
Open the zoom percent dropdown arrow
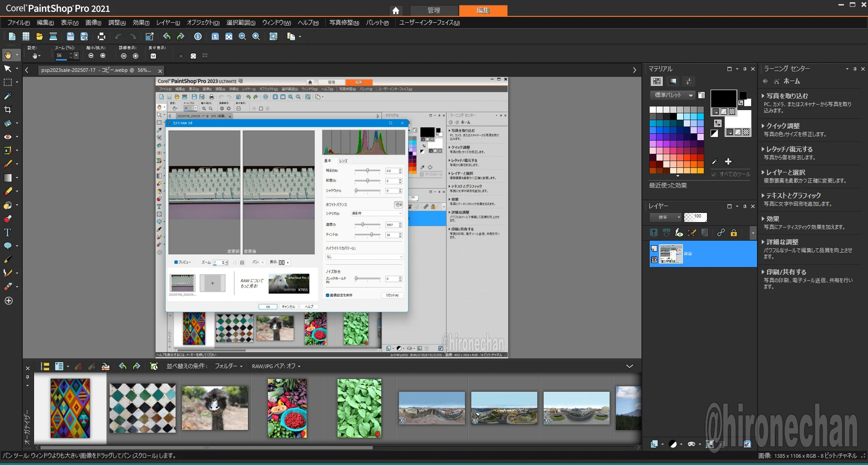(76, 56)
